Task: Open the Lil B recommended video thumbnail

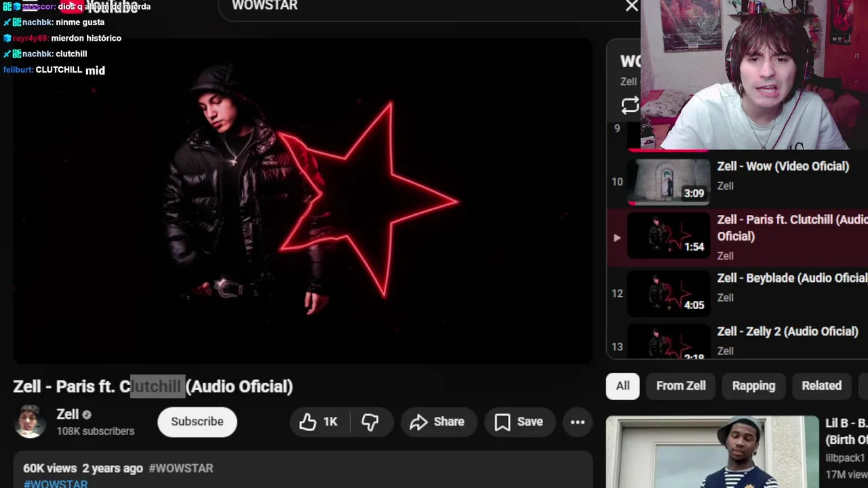Action: [x=712, y=452]
